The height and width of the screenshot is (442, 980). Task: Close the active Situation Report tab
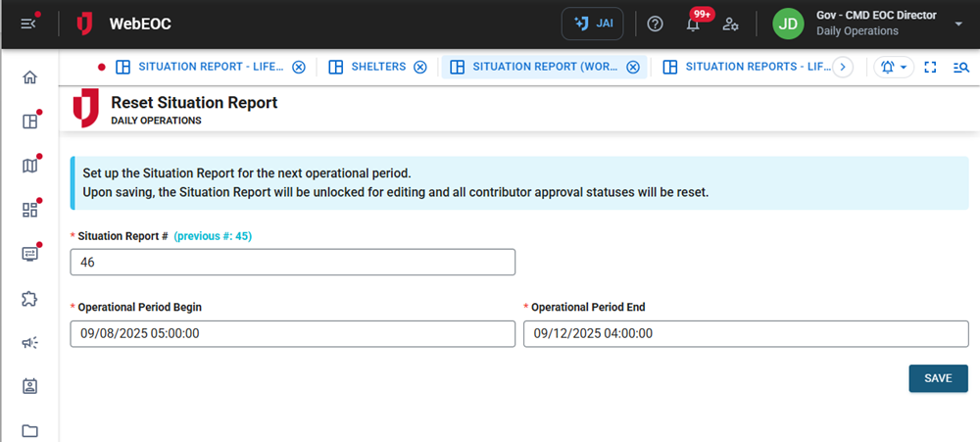coord(633,67)
